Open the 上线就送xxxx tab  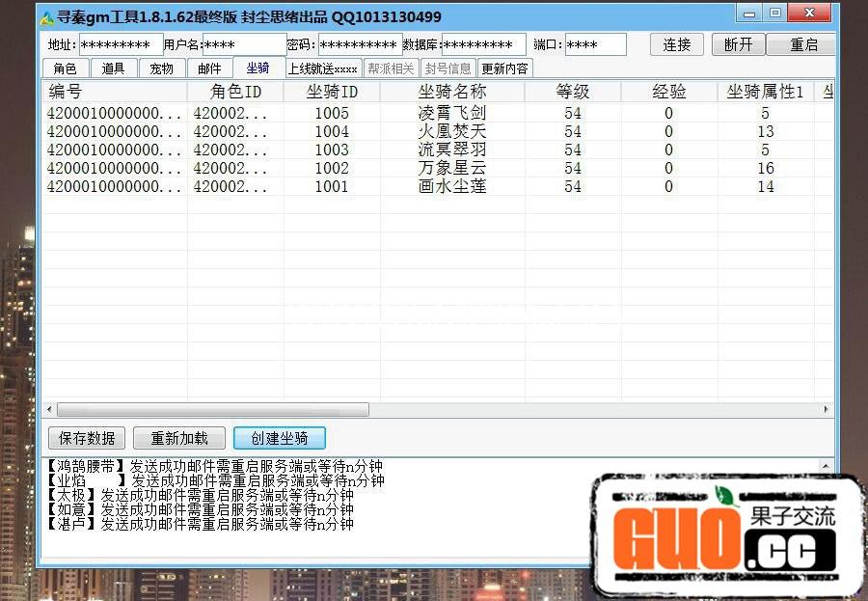pyautogui.click(x=322, y=68)
